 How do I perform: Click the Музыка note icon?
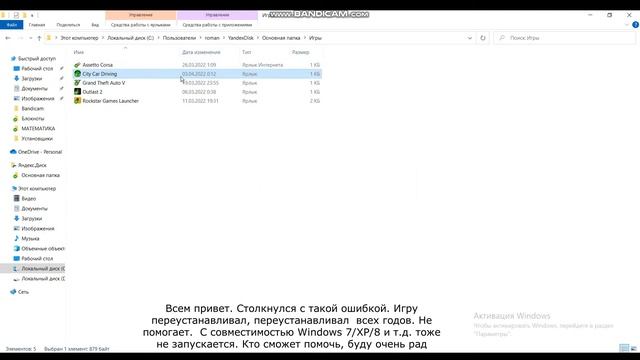16,238
